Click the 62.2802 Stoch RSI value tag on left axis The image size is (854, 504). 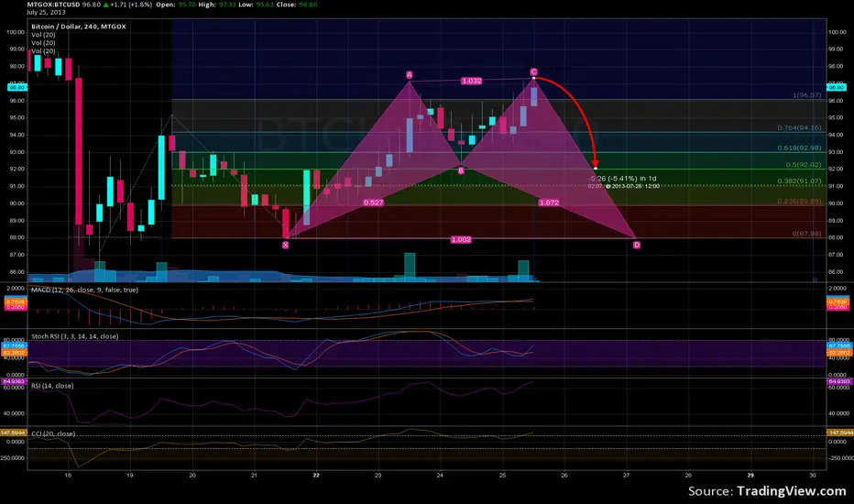[x=14, y=353]
